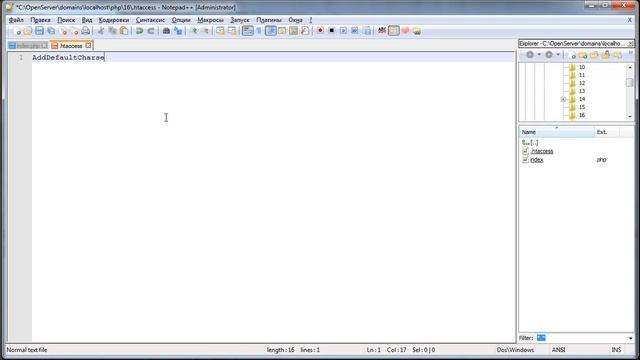Open Explorer back history dropdown arrow
This screenshot has height=360, width=640.
click(539, 55)
